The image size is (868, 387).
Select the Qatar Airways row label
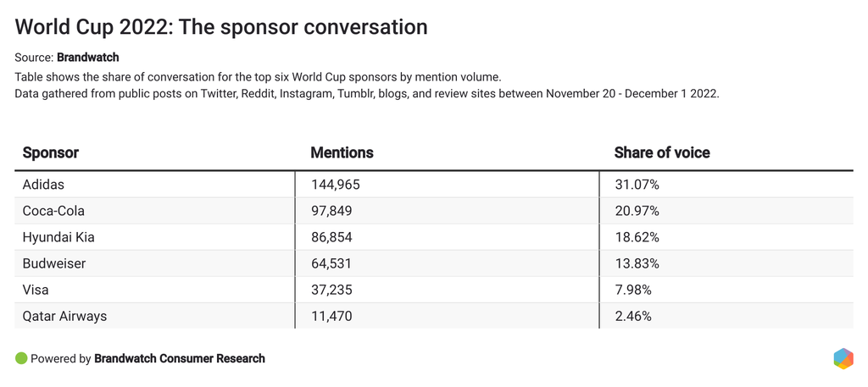(65, 316)
